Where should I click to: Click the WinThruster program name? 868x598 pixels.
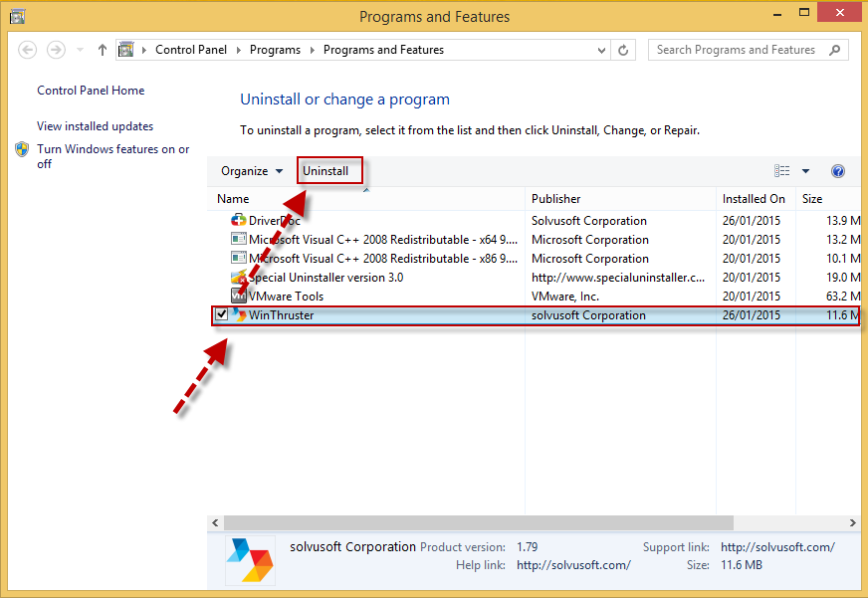282,314
